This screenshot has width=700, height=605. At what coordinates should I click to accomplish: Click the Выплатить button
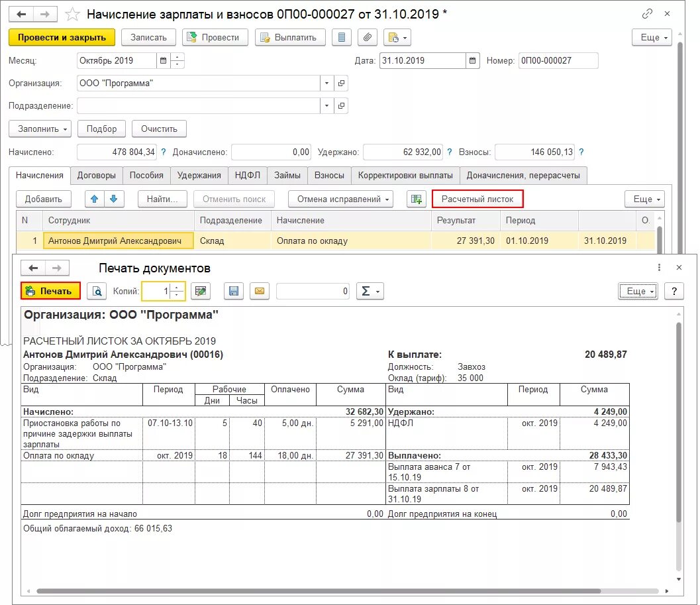290,38
